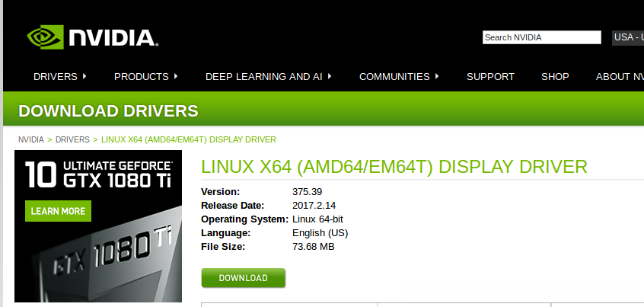Expand the DRIVERS menu arrow
644x307 pixels.
click(84, 76)
